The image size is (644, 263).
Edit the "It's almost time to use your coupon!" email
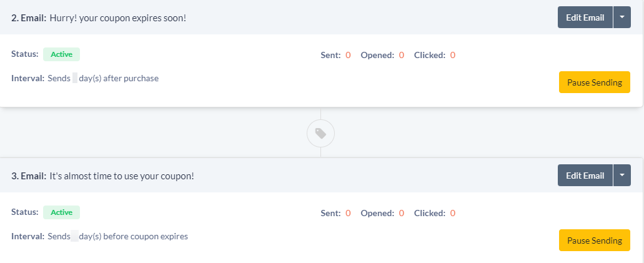pyautogui.click(x=585, y=176)
